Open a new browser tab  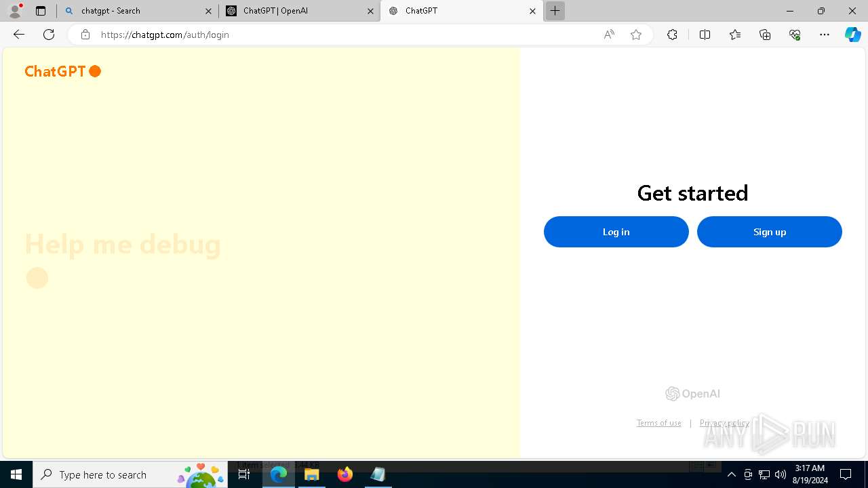click(555, 11)
